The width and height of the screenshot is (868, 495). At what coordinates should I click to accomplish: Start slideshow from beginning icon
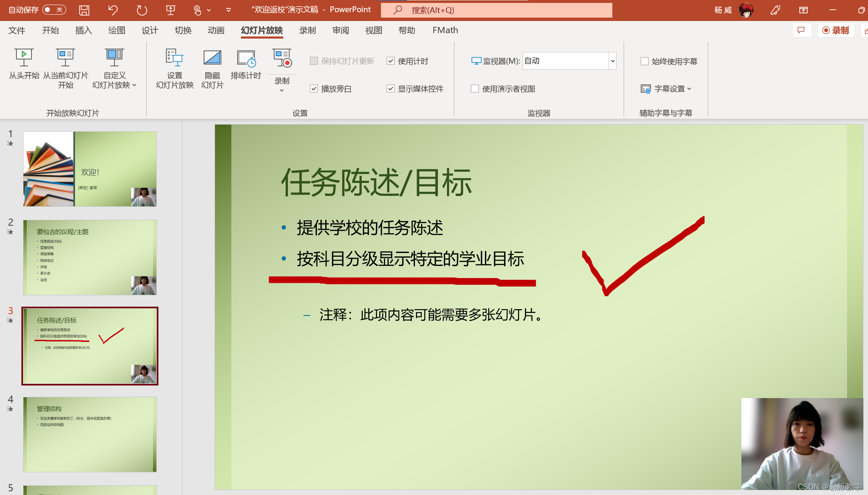tap(24, 58)
